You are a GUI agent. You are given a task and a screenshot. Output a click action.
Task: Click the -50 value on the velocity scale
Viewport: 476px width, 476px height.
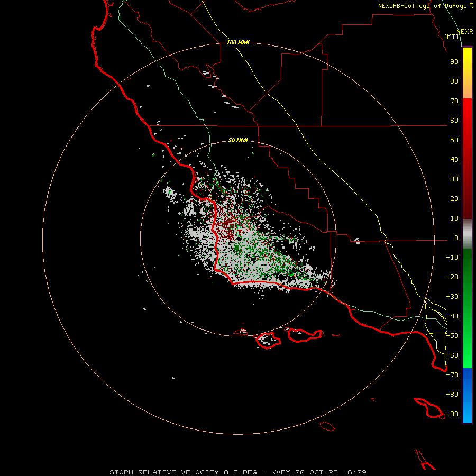pos(452,336)
